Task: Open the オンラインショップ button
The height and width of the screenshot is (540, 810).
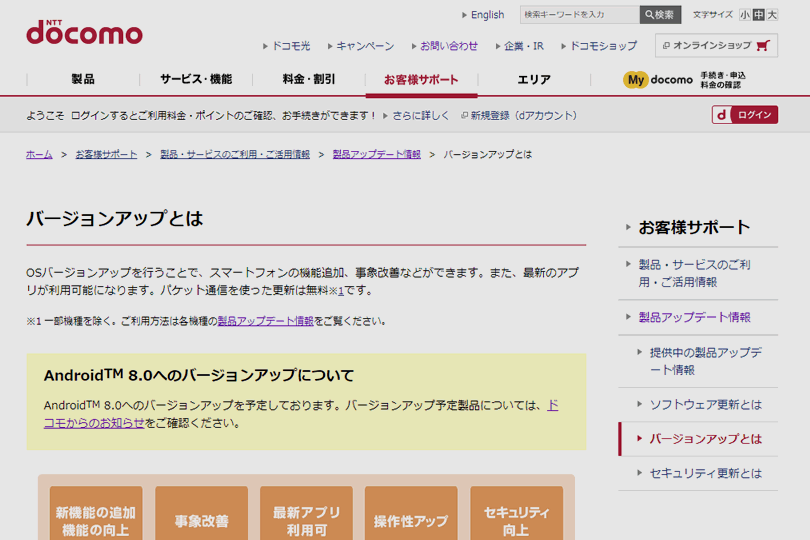Action: coord(716,45)
